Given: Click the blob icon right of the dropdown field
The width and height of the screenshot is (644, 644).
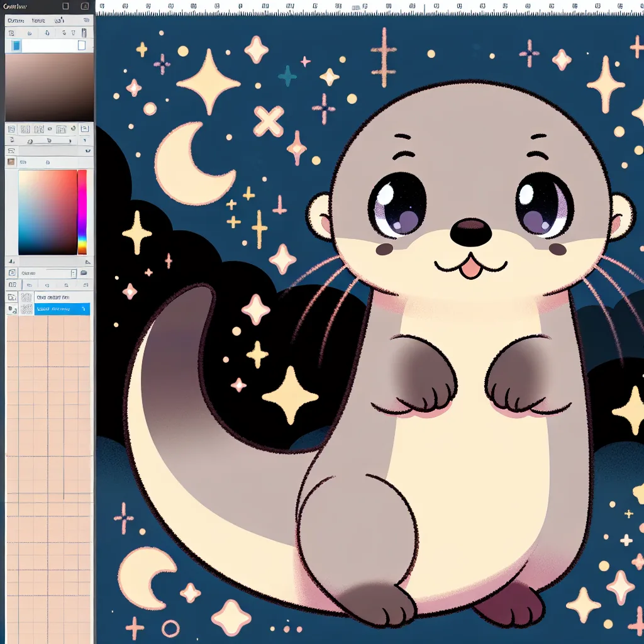Looking at the screenshot, I should coord(84,273).
